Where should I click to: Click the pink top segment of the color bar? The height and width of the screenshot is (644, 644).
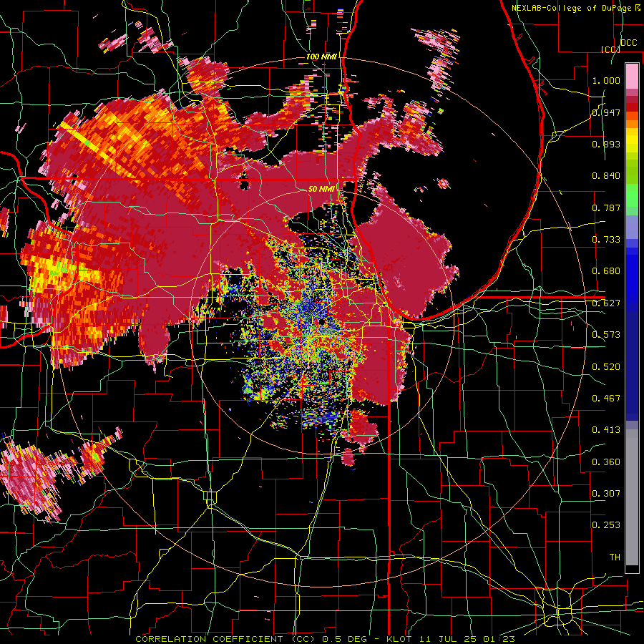632,76
